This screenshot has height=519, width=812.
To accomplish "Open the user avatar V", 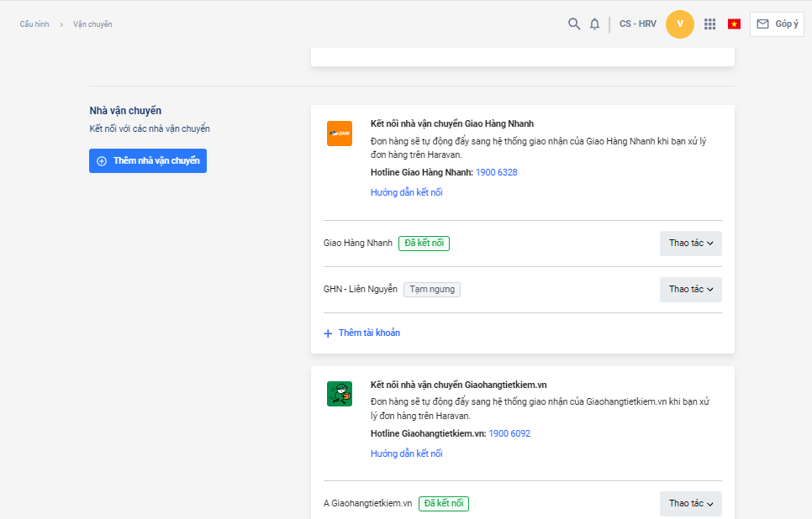I will coord(679,24).
